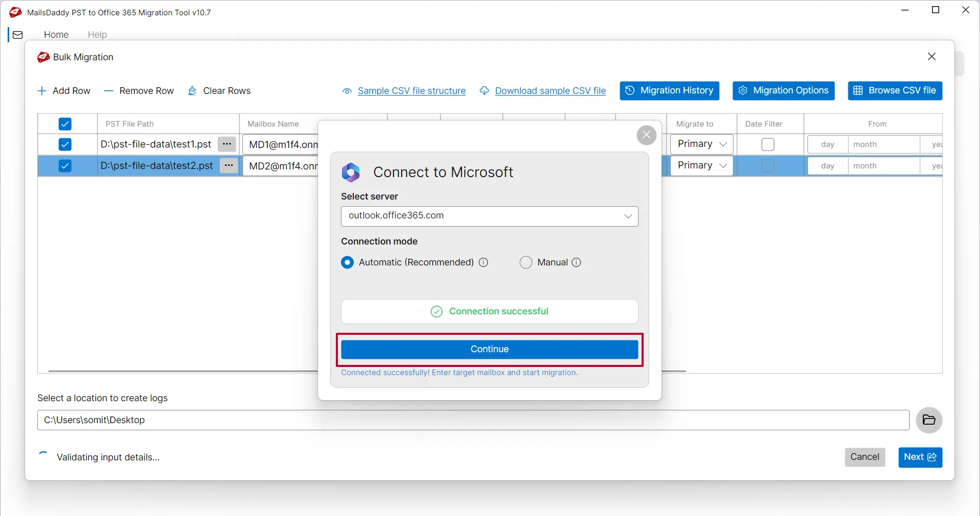Enable Date Filter for first row
Viewport: 980px width, 516px height.
(x=768, y=144)
